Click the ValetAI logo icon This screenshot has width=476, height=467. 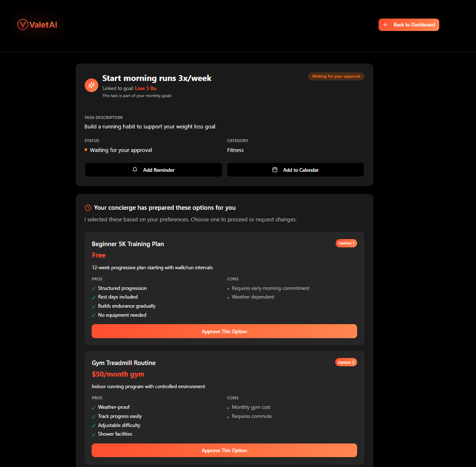[22, 24]
